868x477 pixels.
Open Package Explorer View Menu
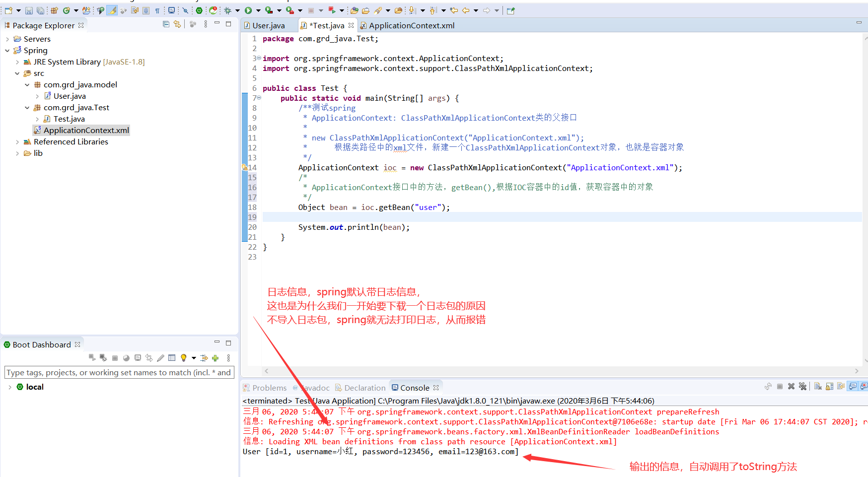[206, 24]
